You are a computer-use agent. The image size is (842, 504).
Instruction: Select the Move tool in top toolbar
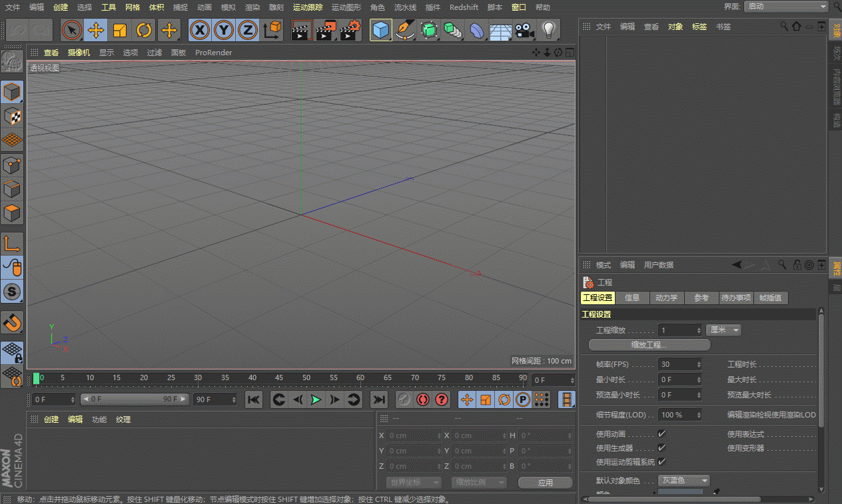96,30
